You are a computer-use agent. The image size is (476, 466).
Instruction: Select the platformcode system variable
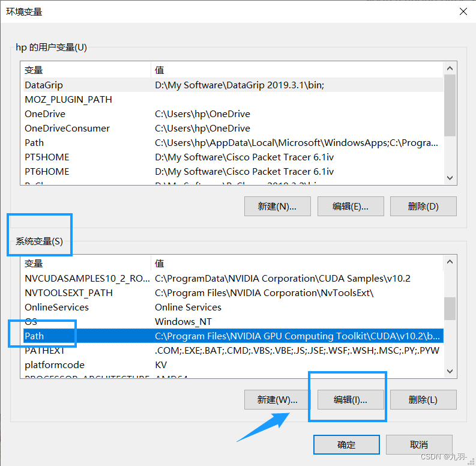pyautogui.click(x=233, y=365)
